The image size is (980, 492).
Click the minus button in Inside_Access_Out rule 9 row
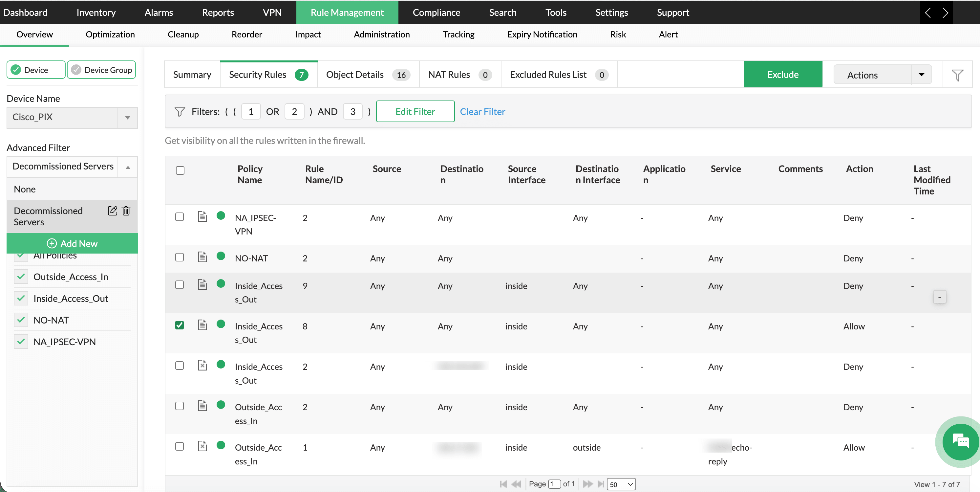(940, 297)
